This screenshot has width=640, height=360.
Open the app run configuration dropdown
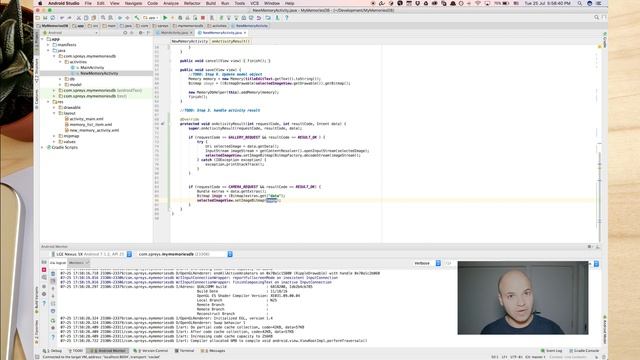[151, 18]
